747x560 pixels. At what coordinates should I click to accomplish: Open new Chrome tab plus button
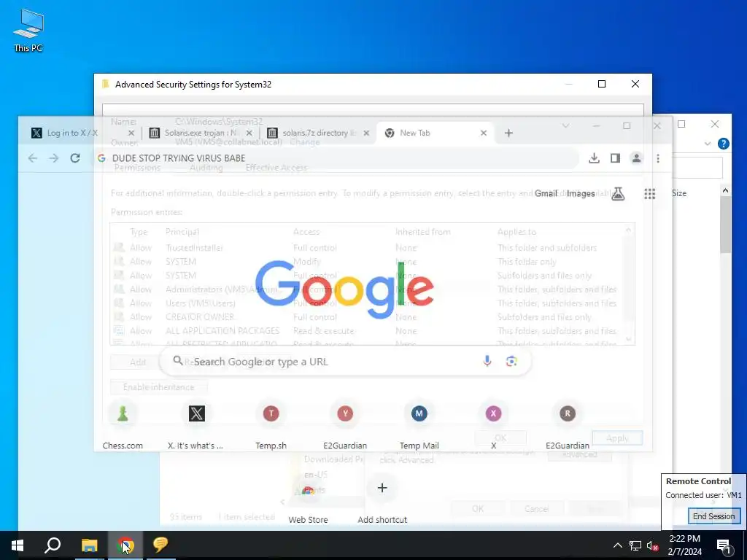coord(508,133)
